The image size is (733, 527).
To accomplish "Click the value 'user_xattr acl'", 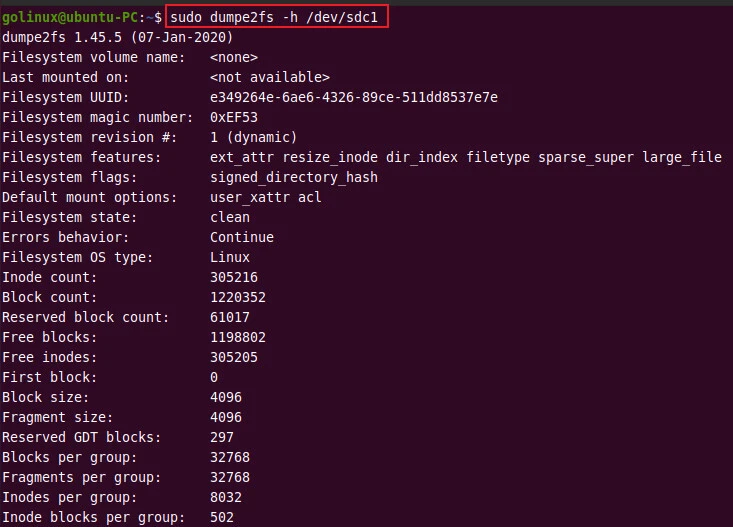I will pos(266,197).
